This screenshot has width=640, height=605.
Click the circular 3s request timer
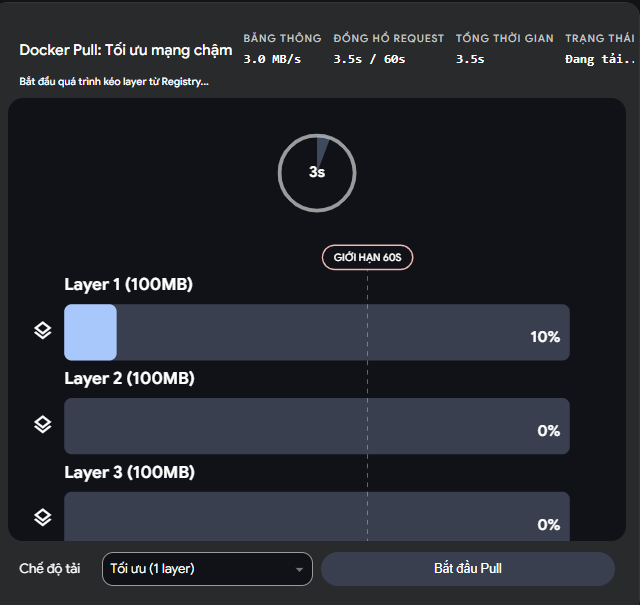pos(317,173)
